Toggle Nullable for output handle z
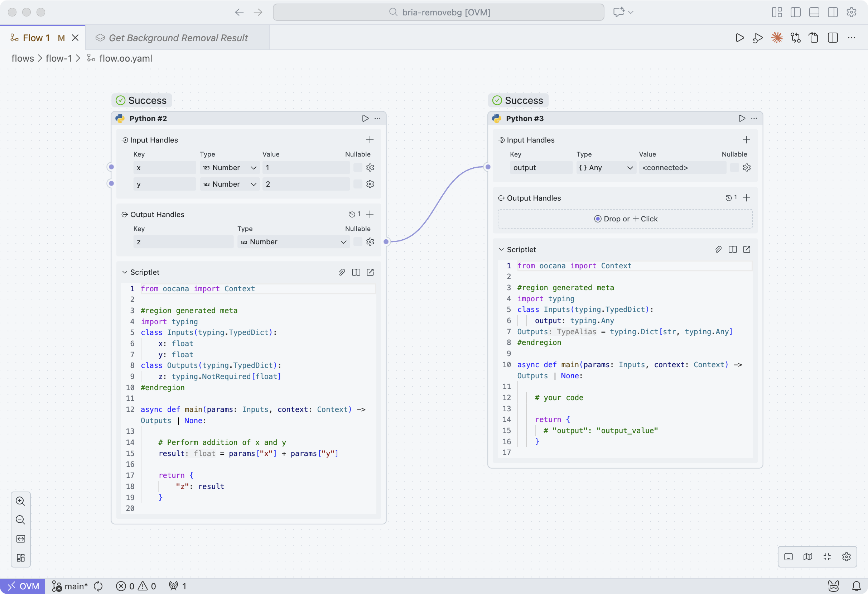 click(x=357, y=241)
